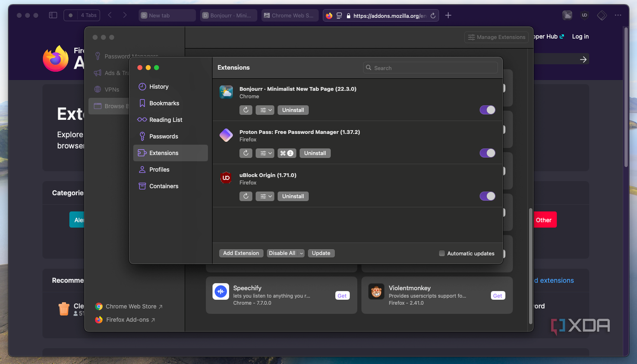Open the keyboard shortcut badge for Proton Pass
Viewport: 637px width, 364px height.
[287, 153]
